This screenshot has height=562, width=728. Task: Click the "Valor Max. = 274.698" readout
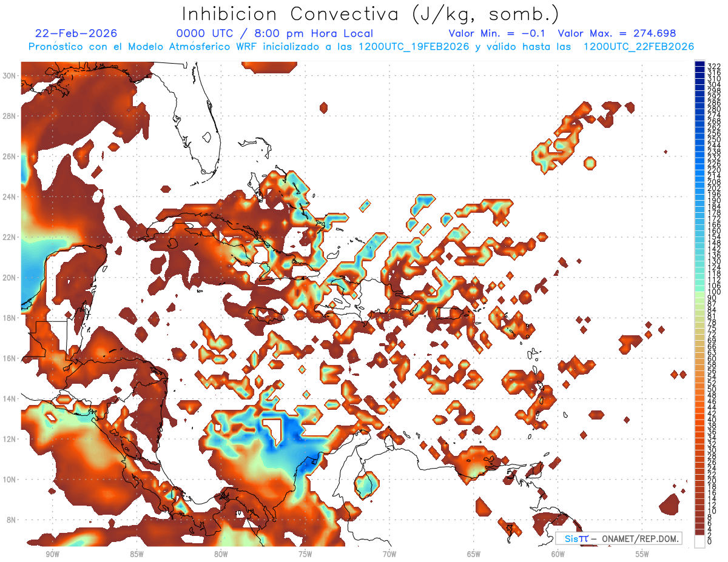tap(616, 33)
